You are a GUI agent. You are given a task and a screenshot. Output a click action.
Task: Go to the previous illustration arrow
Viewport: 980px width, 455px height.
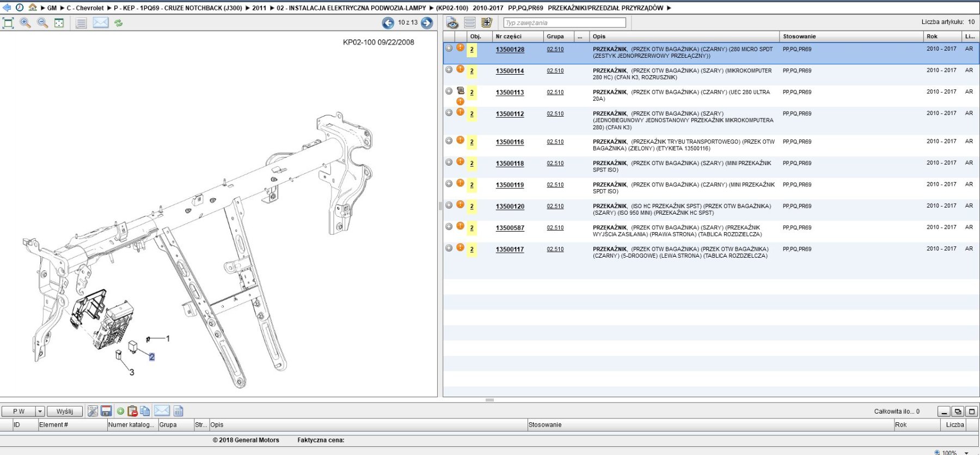pos(388,23)
